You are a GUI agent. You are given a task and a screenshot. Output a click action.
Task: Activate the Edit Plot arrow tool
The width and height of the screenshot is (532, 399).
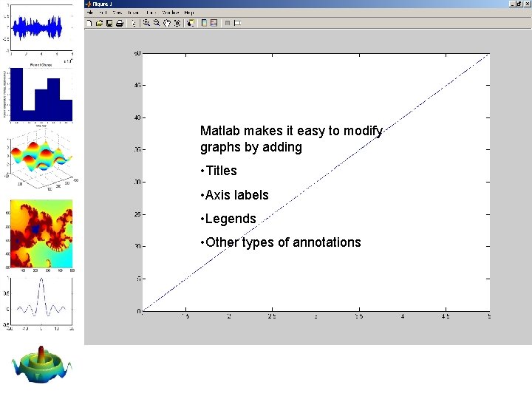click(134, 23)
